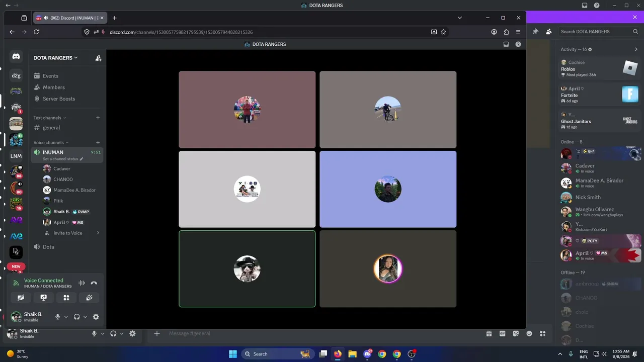Disconnect from voice with the hang-up icon
The height and width of the screenshot is (362, 644).
(94, 283)
